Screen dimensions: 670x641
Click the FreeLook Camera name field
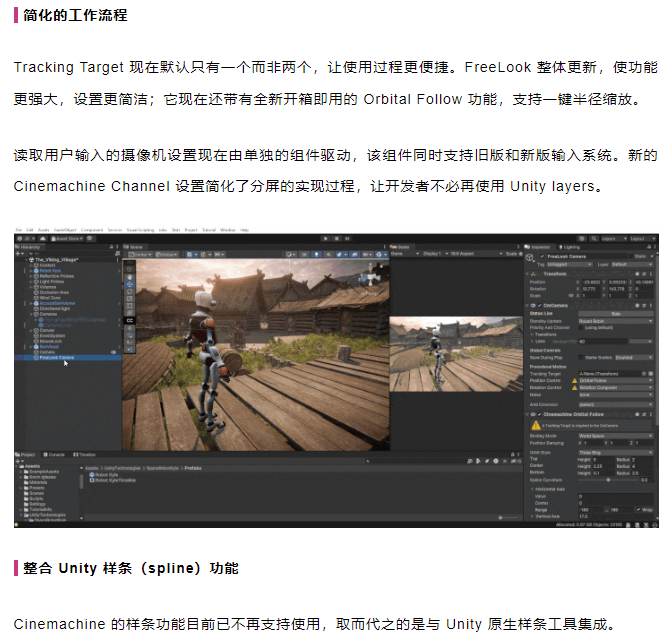click(588, 256)
